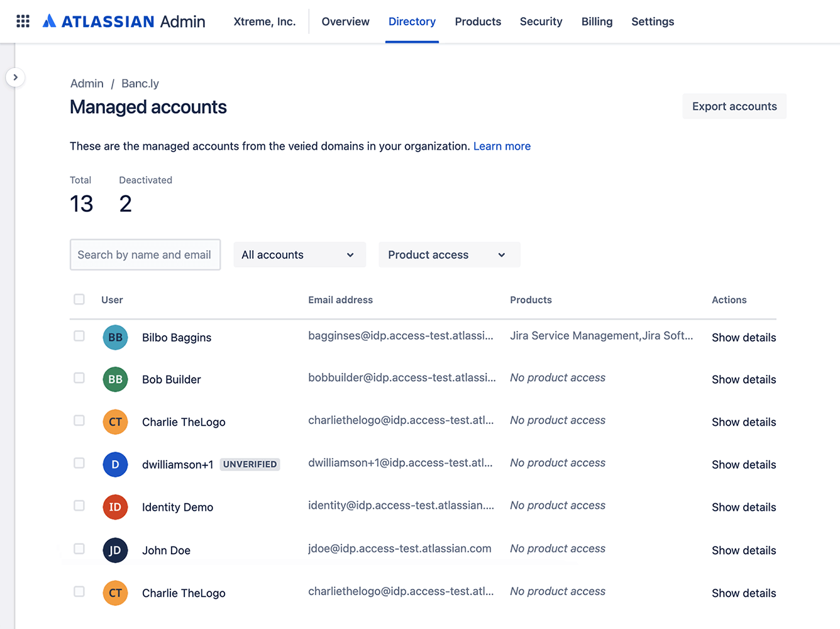Viewport: 840px width, 629px height.
Task: Switch to the Security tab
Action: coord(541,21)
